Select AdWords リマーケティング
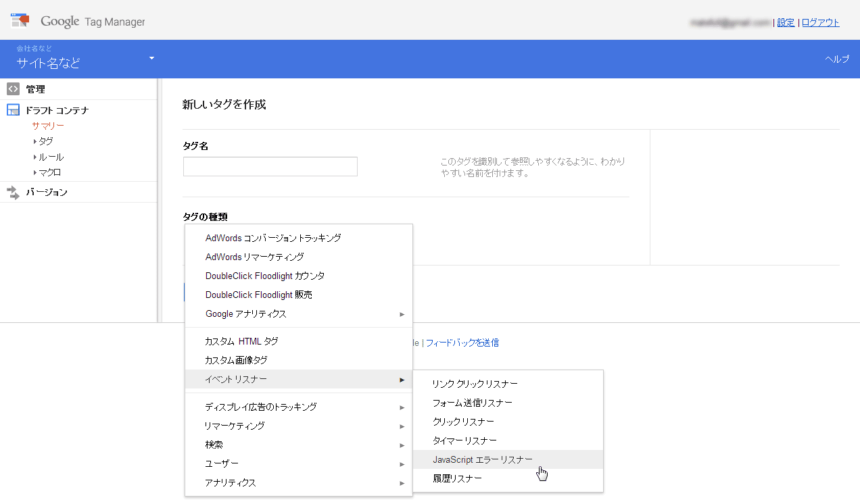This screenshot has width=860, height=504. [x=298, y=257]
